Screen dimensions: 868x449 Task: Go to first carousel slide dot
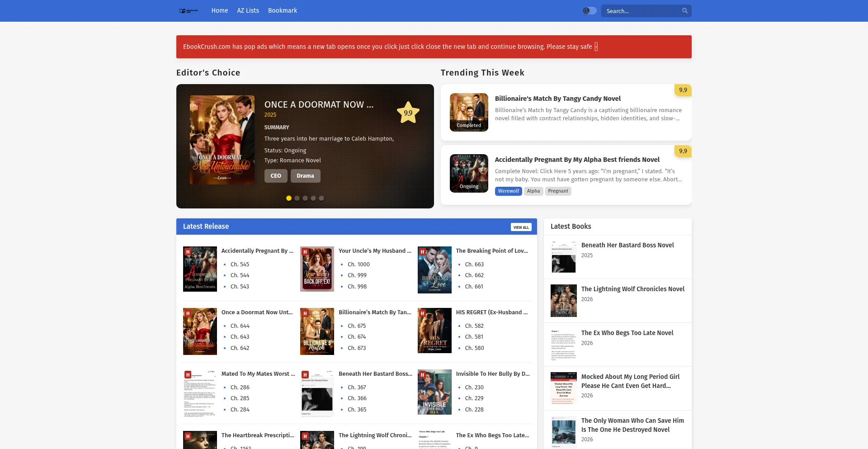pyautogui.click(x=289, y=198)
